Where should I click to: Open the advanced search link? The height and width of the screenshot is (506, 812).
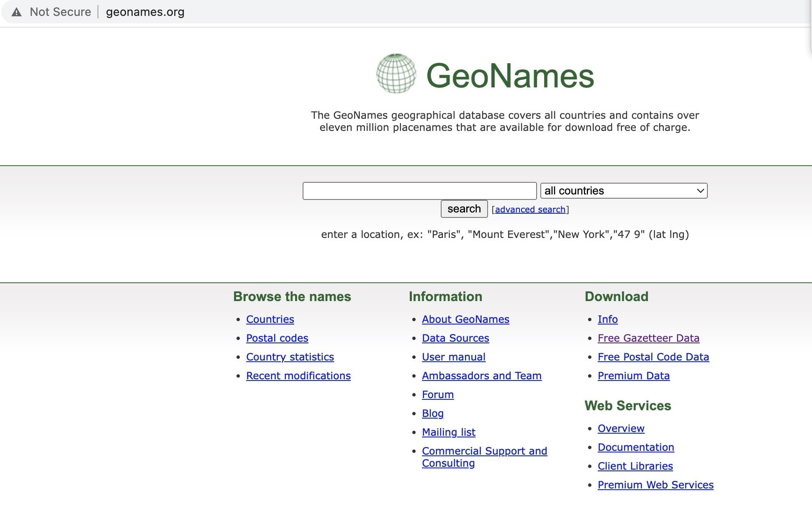[x=530, y=210]
